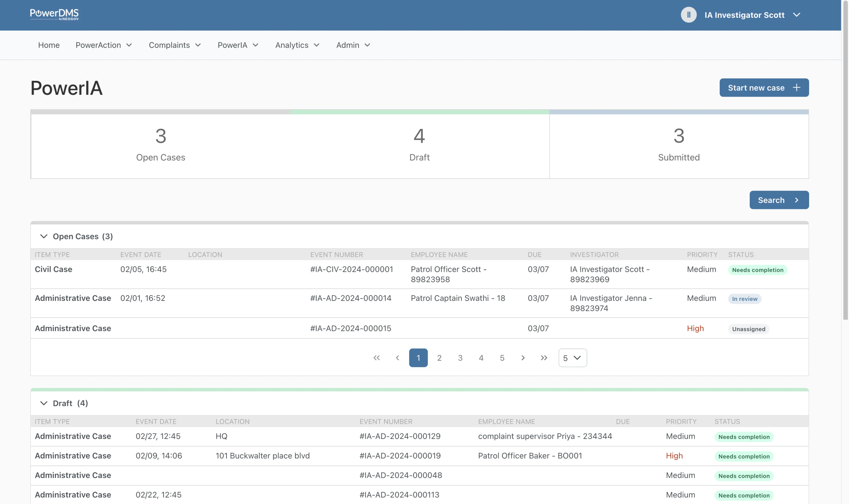
Task: Select the Draft summary card
Action: point(419,144)
